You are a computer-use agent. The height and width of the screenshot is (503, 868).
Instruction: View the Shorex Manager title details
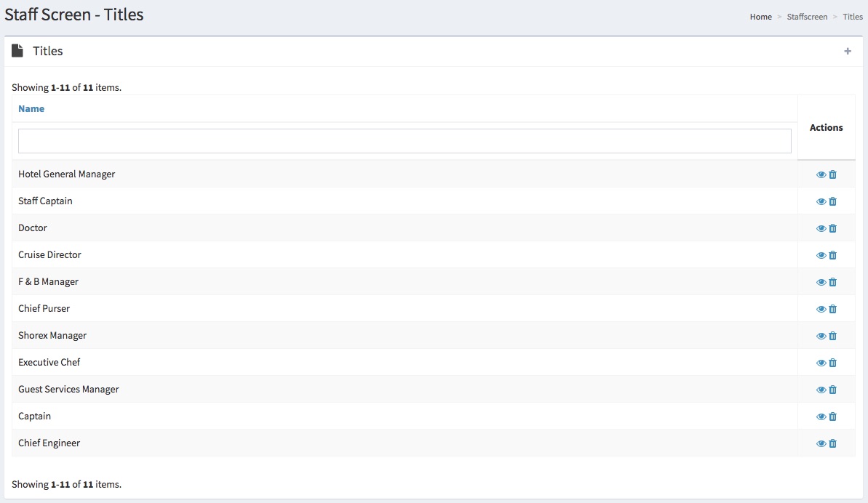click(821, 336)
